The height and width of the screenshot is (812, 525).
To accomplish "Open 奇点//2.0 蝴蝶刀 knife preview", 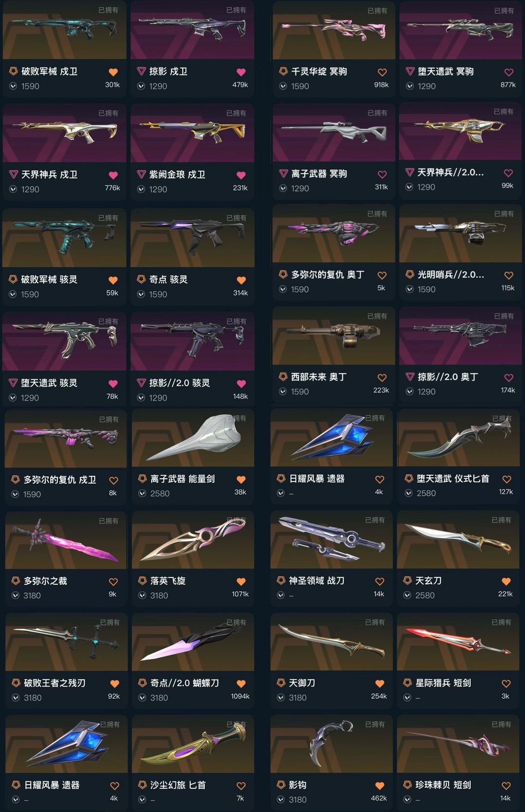I will tap(193, 642).
